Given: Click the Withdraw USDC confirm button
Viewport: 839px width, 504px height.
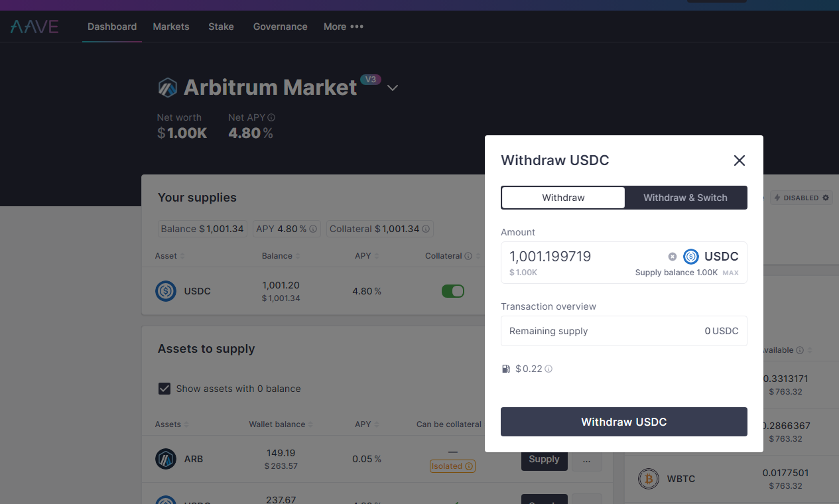Looking at the screenshot, I should (624, 422).
